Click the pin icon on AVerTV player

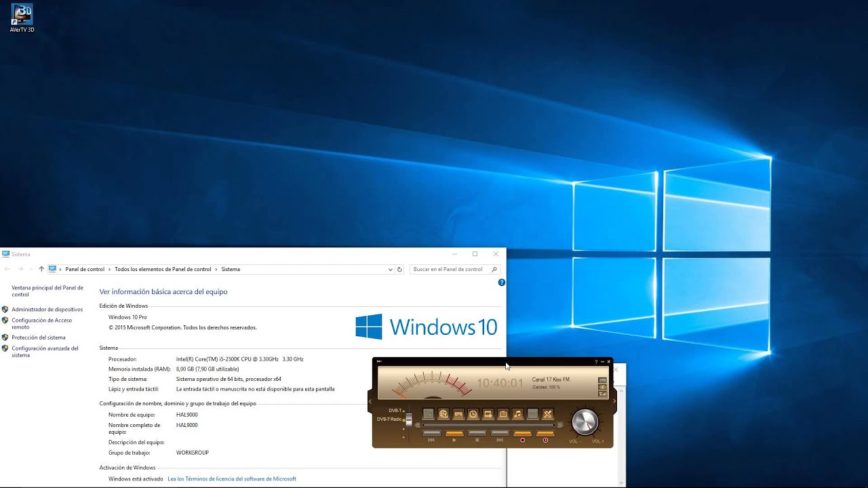click(379, 361)
